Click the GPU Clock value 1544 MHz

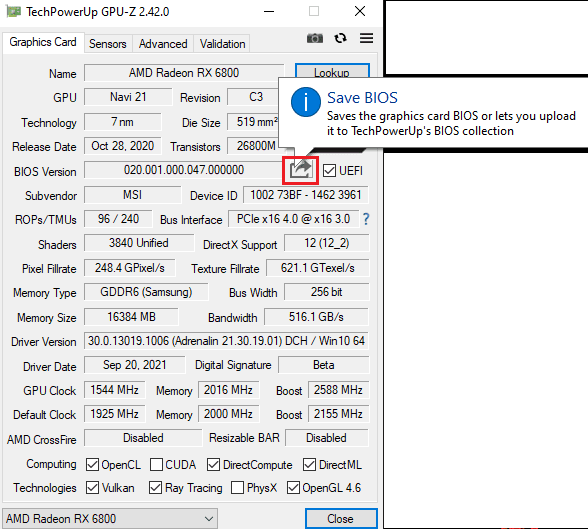point(115,390)
